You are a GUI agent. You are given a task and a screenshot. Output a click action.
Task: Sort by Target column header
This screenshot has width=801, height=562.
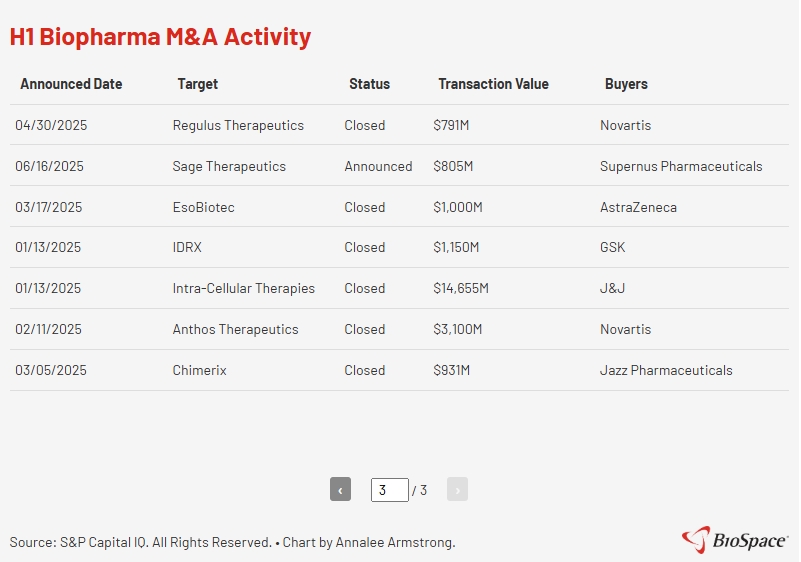click(x=197, y=84)
